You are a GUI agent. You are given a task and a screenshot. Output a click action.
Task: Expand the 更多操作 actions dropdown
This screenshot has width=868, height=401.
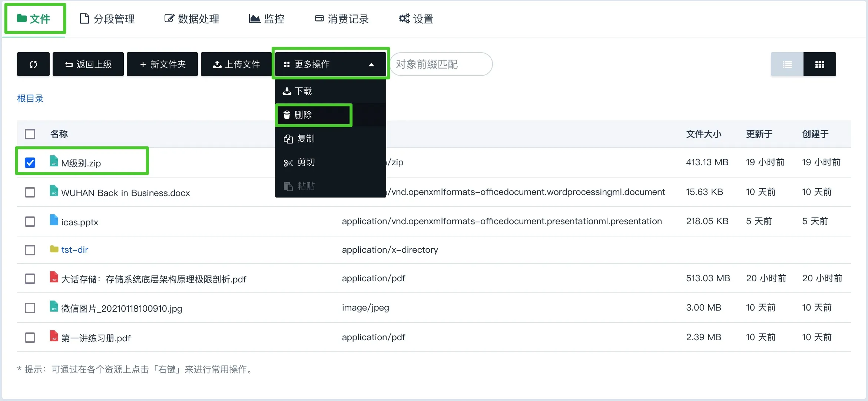pyautogui.click(x=331, y=64)
